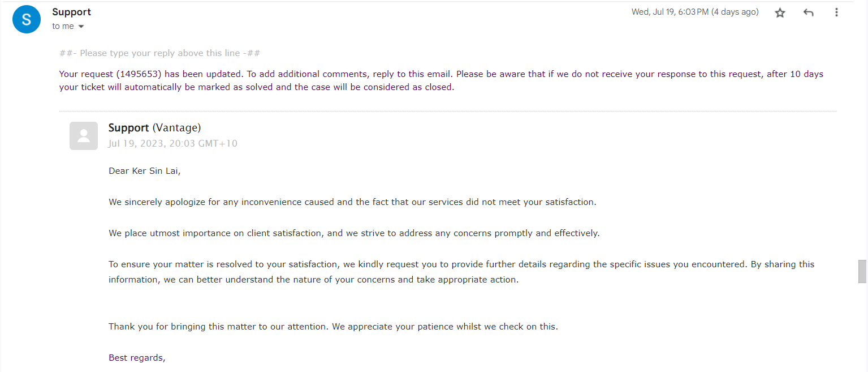Expand recipient details arrow beside "to me"
This screenshot has width=868, height=372.
click(x=81, y=27)
